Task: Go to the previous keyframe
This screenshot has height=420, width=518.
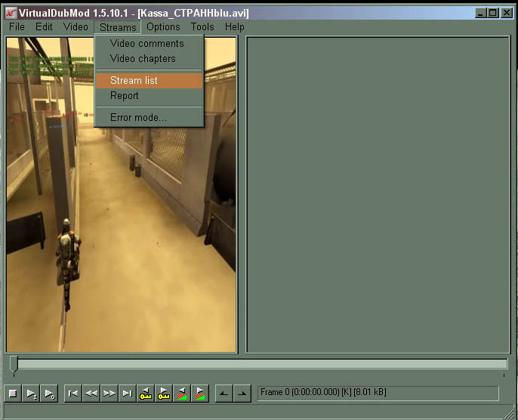Action: coord(146,394)
